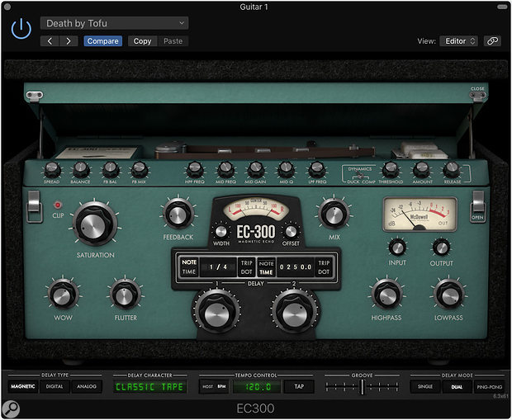Click the link icon next to View

492,40
